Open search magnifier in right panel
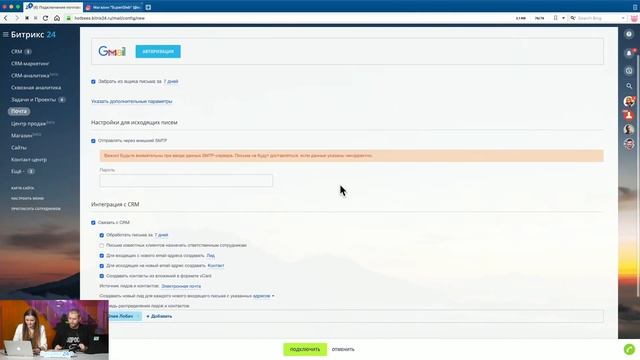 coord(629,86)
